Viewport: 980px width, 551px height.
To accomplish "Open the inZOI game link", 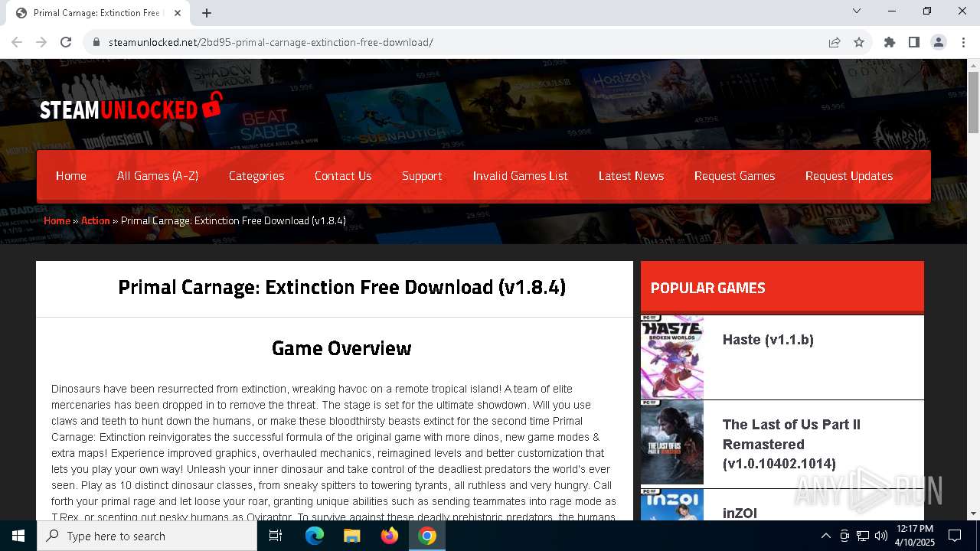I will [x=740, y=513].
